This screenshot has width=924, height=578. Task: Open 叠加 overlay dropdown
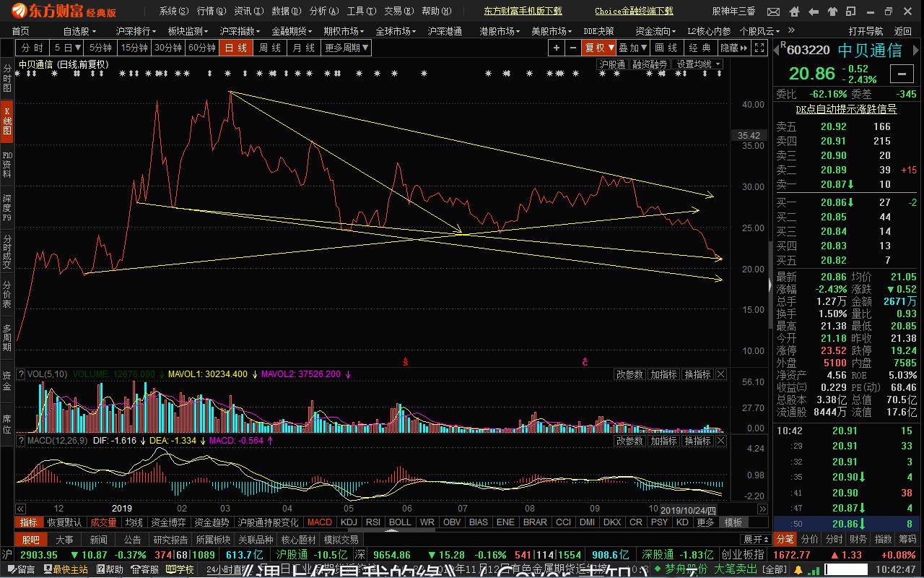(633, 48)
